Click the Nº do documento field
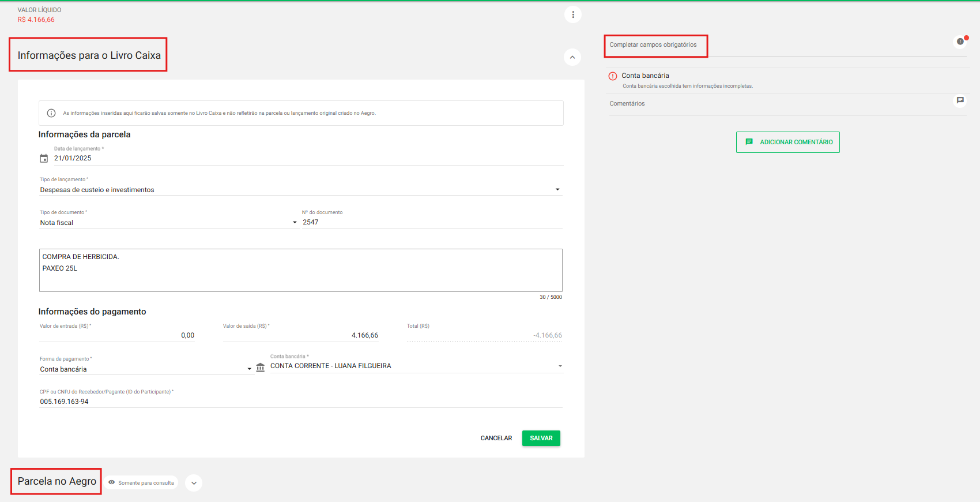The height and width of the screenshot is (502, 980). pyautogui.click(x=431, y=222)
